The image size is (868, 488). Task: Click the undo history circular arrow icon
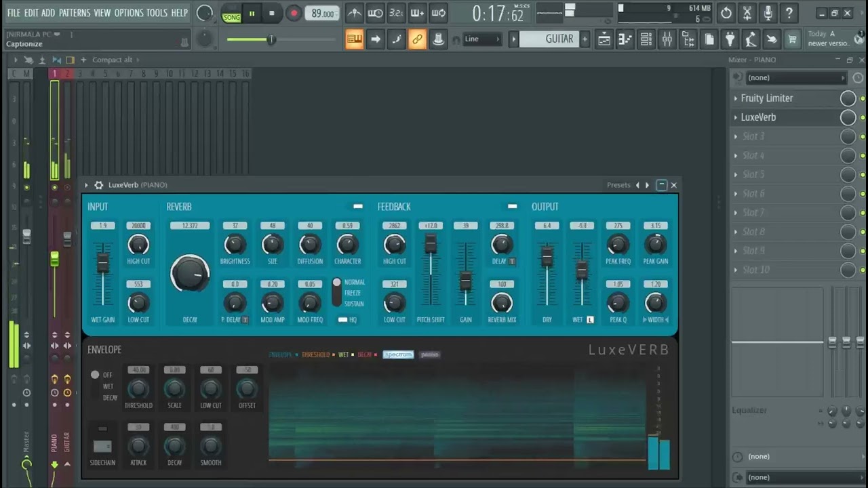726,13
